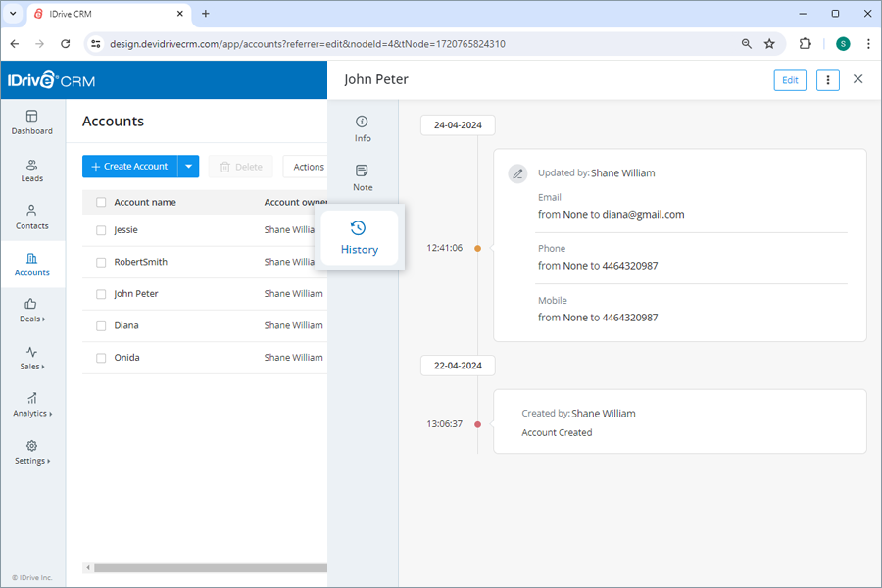
Task: Check the Diana account row checkbox
Action: click(101, 324)
